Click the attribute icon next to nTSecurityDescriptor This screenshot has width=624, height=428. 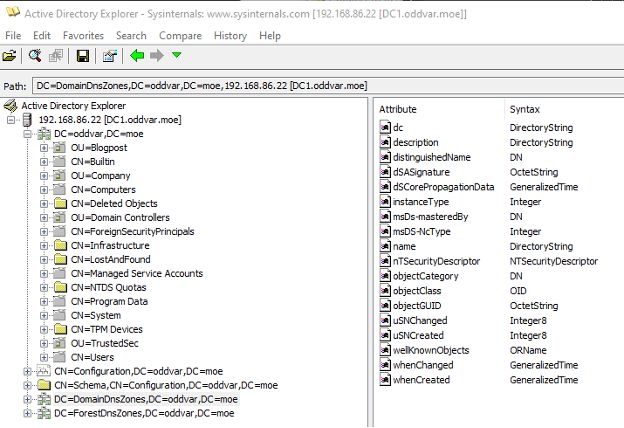(x=385, y=261)
